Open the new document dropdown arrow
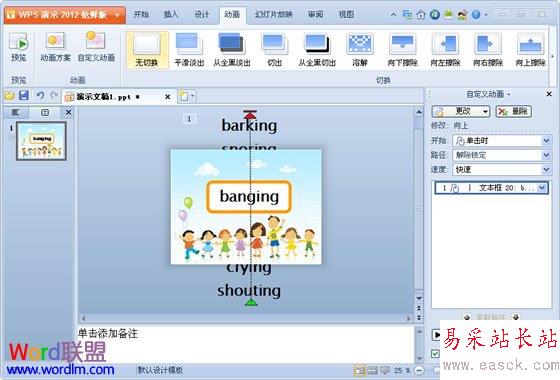Viewport: 560px width, 380px height. tap(193, 96)
